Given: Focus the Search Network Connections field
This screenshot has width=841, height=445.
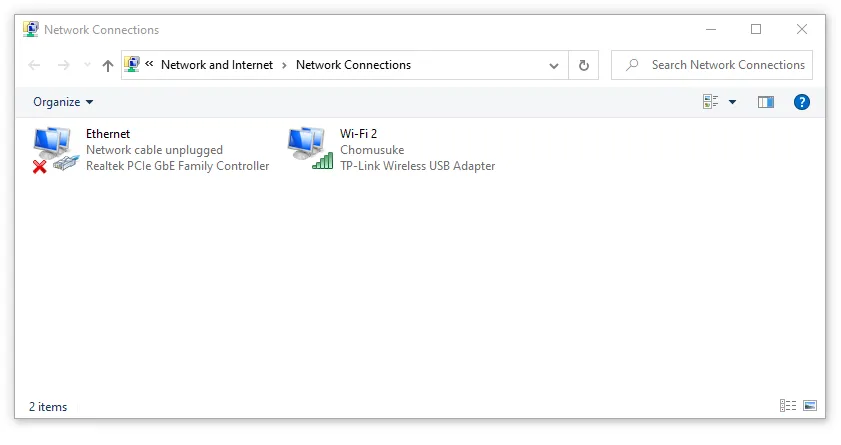Looking at the screenshot, I should point(712,65).
